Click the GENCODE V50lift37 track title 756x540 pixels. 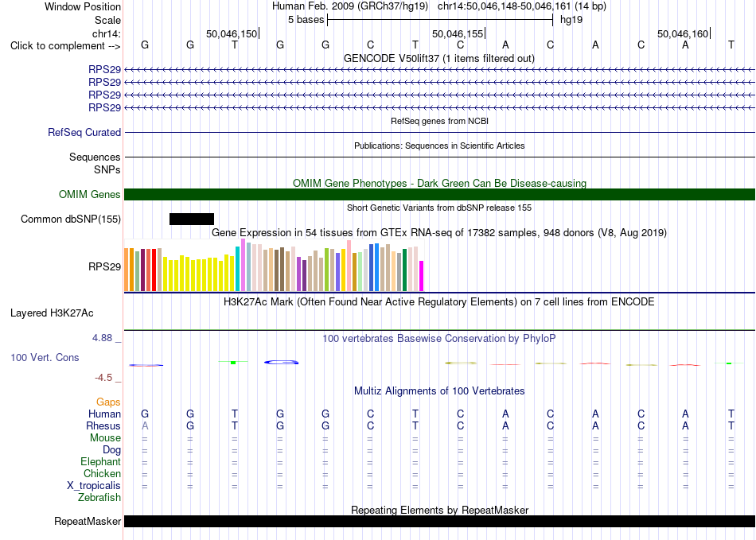439,59
